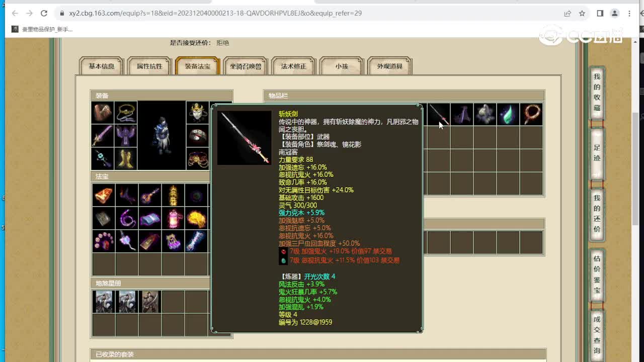Click the green feather item in 物品栏

point(508,114)
